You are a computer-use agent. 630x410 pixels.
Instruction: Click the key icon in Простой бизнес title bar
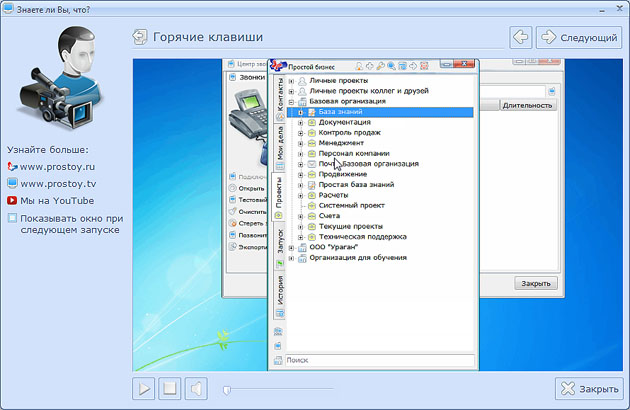380,66
